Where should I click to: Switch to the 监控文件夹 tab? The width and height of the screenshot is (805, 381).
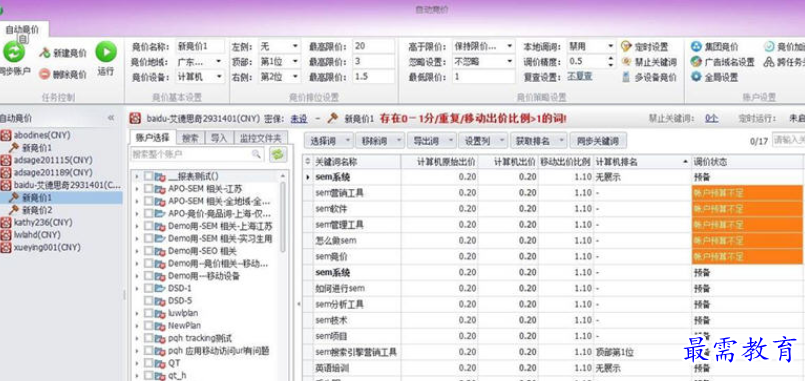click(x=261, y=138)
